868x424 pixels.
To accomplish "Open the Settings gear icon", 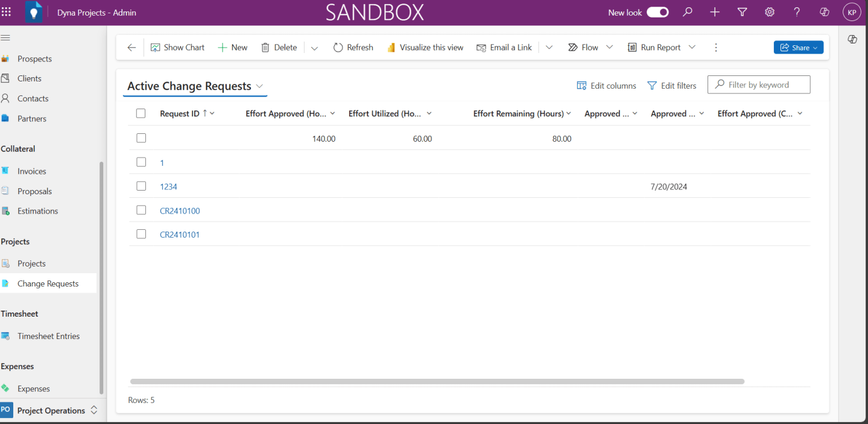I will [770, 12].
